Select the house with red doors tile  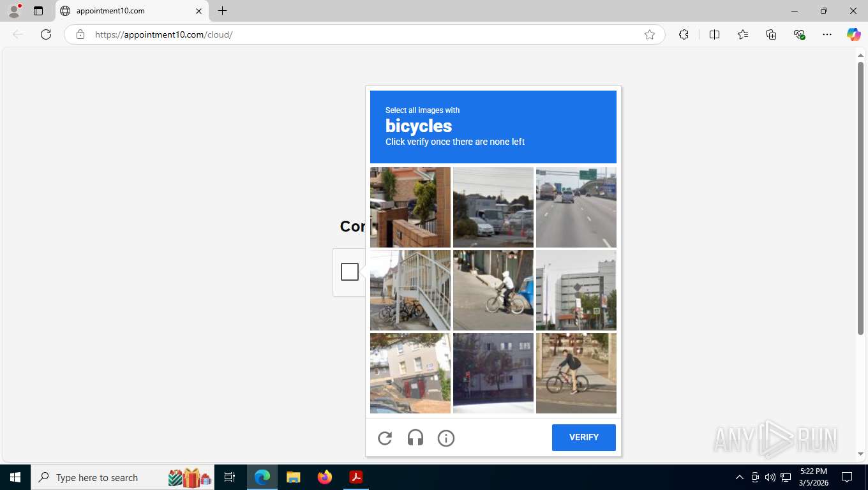pyautogui.click(x=410, y=373)
